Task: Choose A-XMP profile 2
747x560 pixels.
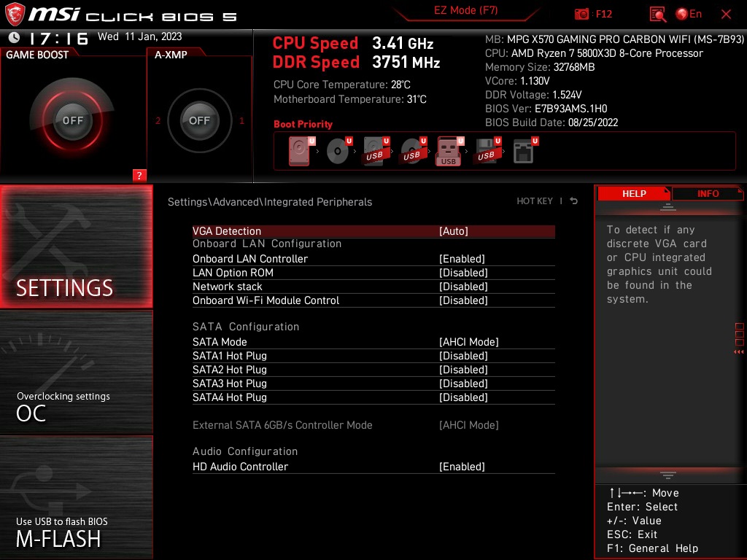Action: pyautogui.click(x=158, y=120)
